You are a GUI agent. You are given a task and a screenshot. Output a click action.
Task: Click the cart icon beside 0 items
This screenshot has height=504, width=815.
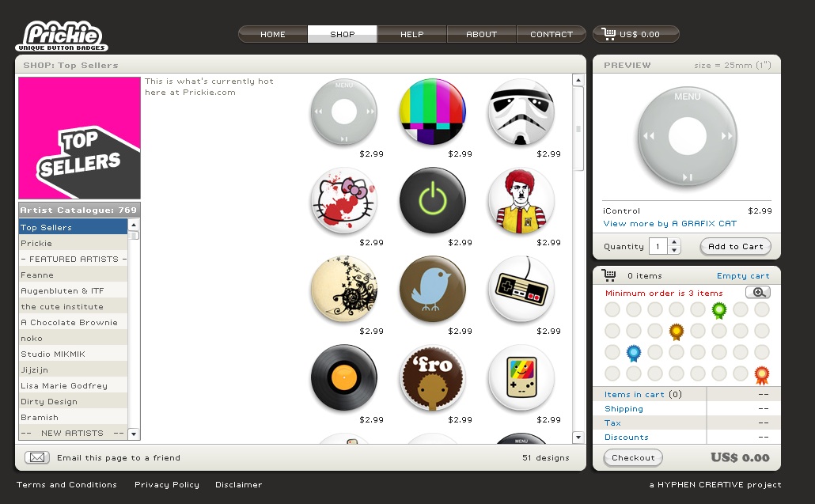click(608, 275)
